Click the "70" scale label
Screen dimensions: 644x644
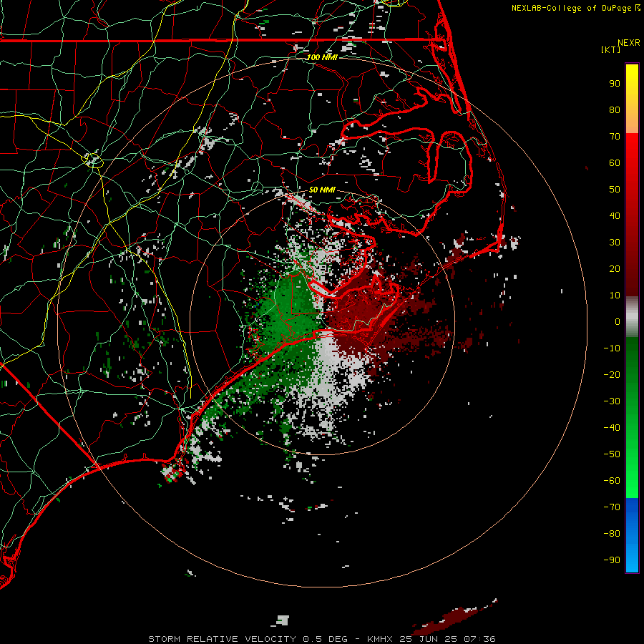615,137
